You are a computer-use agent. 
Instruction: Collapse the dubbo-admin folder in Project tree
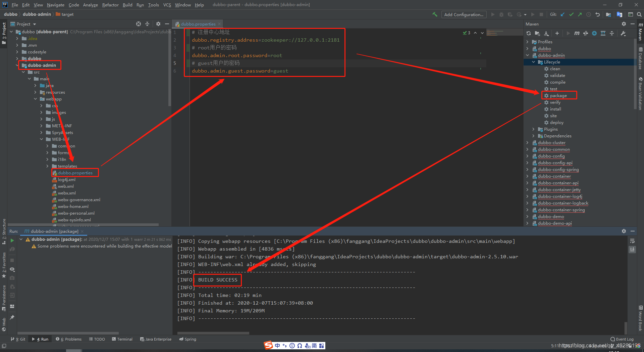click(17, 65)
